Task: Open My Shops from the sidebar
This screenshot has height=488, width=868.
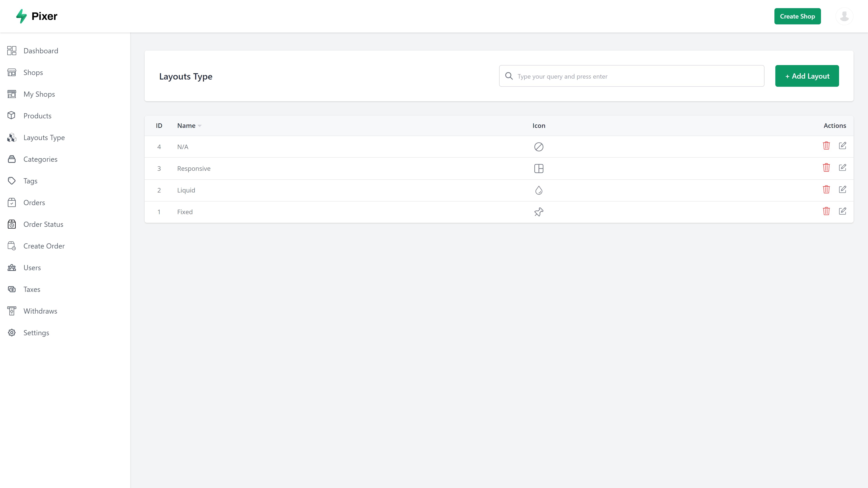Action: click(x=39, y=94)
